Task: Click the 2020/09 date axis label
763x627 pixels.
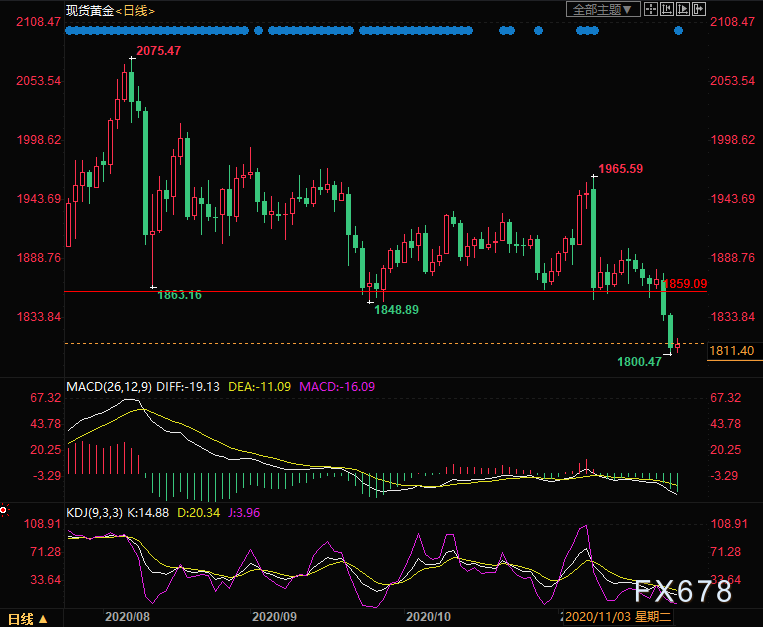Action: click(x=274, y=617)
